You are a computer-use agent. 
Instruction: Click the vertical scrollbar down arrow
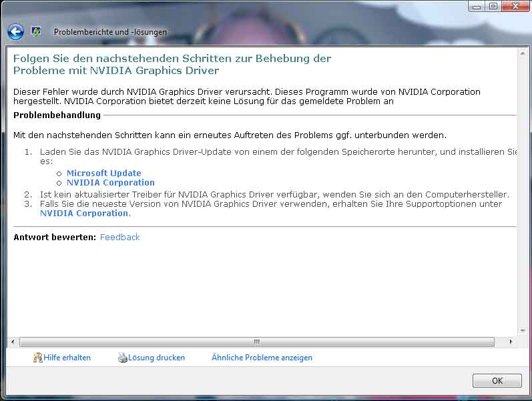click(x=523, y=330)
